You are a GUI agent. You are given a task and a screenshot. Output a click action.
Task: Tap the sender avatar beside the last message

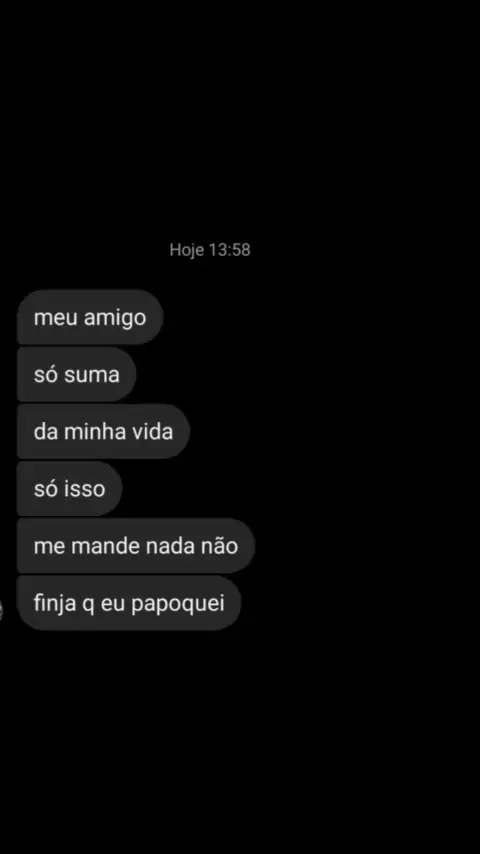pyautogui.click(x=1, y=610)
